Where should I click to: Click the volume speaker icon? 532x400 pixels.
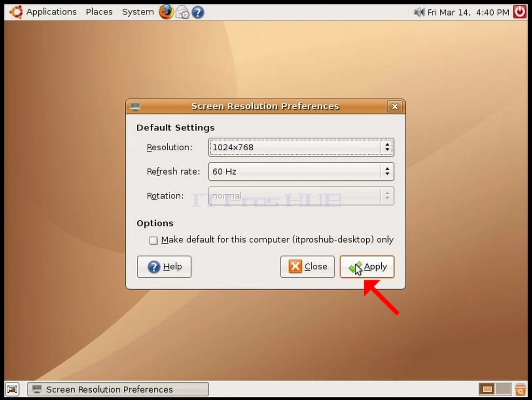click(419, 12)
